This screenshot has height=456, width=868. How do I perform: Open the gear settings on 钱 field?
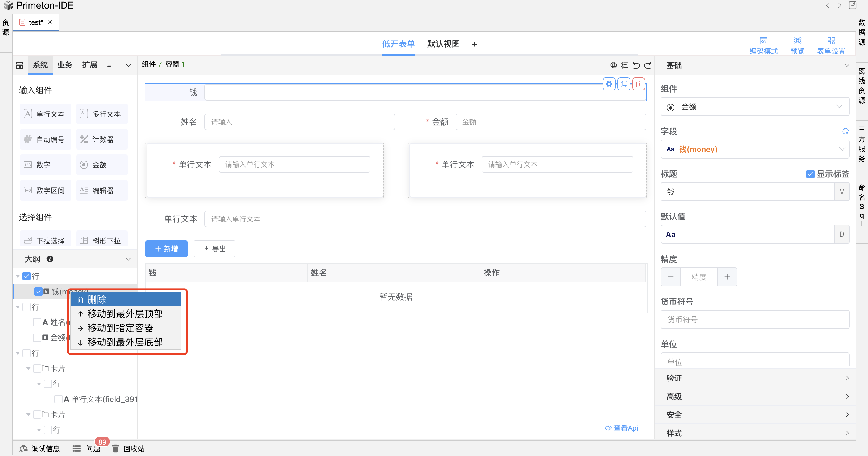tap(609, 84)
